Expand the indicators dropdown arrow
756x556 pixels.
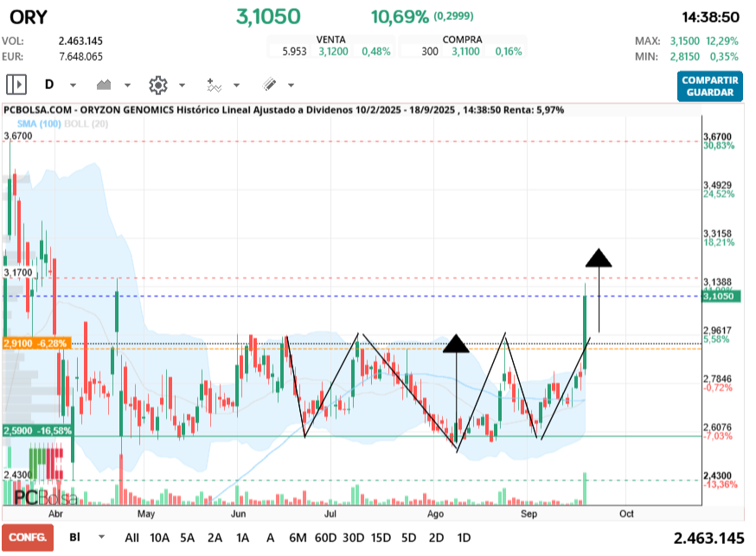[x=236, y=86]
